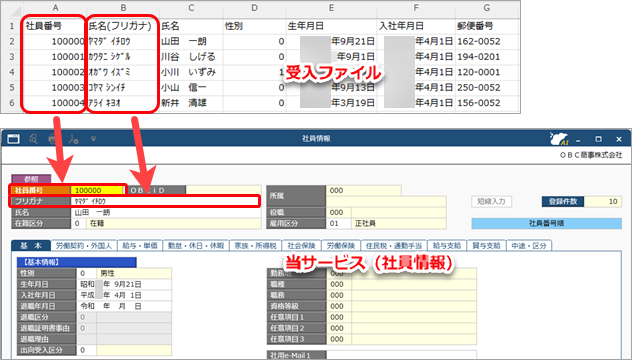The image size is (632, 360).
Task: Click the 在籍区分 code field
Action: (x=78, y=223)
